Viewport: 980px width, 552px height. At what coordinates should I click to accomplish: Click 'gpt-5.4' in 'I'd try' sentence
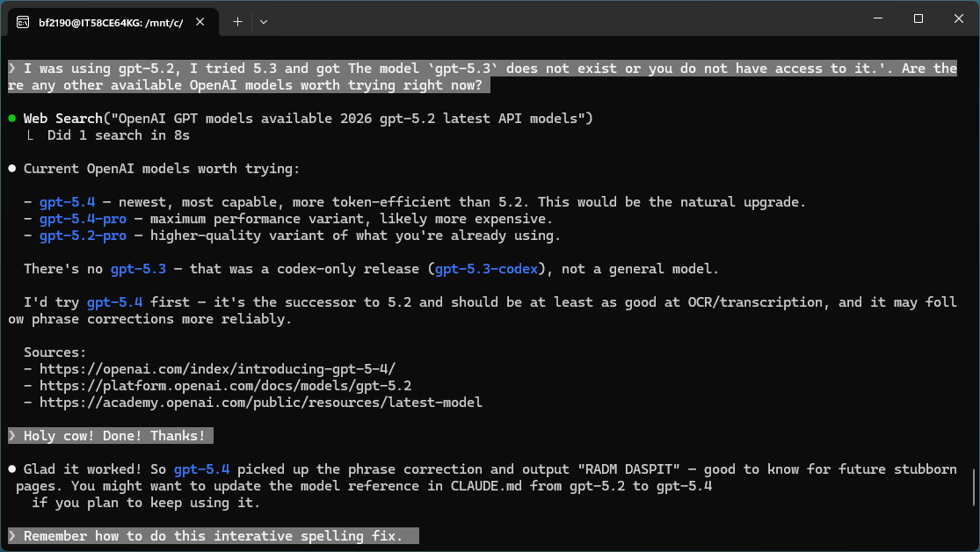114,302
